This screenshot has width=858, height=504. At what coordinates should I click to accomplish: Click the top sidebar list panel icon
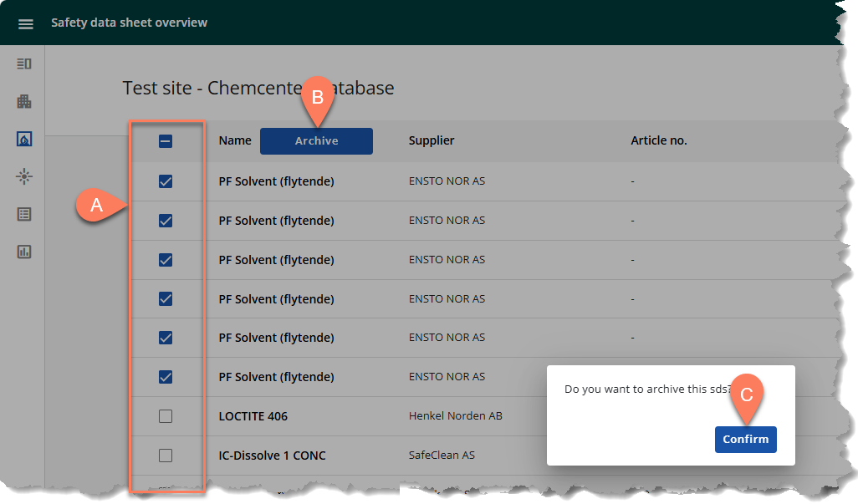pyautogui.click(x=24, y=64)
